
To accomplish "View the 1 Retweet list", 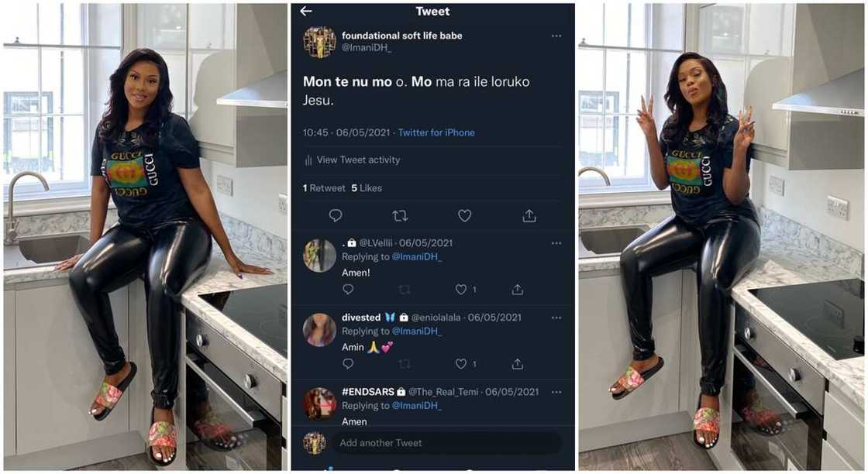I will (324, 188).
